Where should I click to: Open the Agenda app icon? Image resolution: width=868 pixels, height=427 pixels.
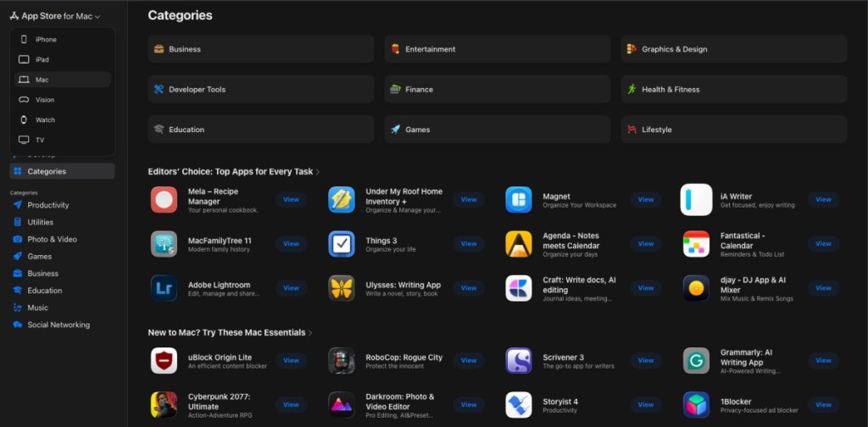519,244
